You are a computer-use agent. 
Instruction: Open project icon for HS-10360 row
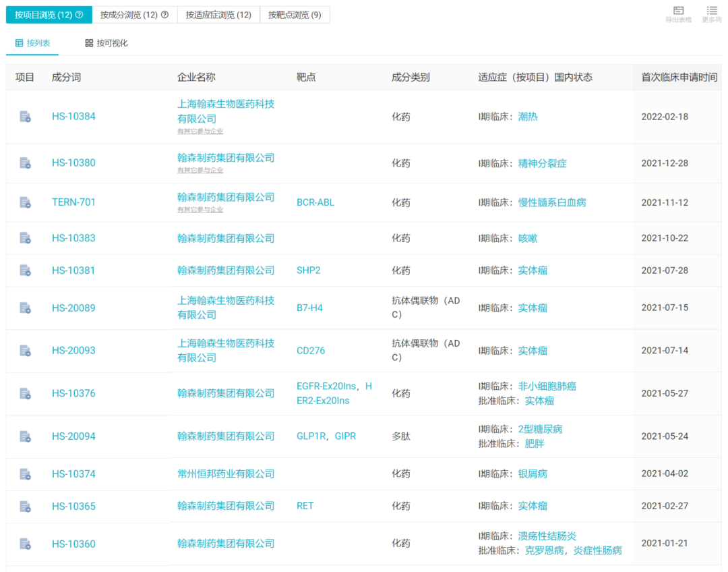[x=25, y=544]
